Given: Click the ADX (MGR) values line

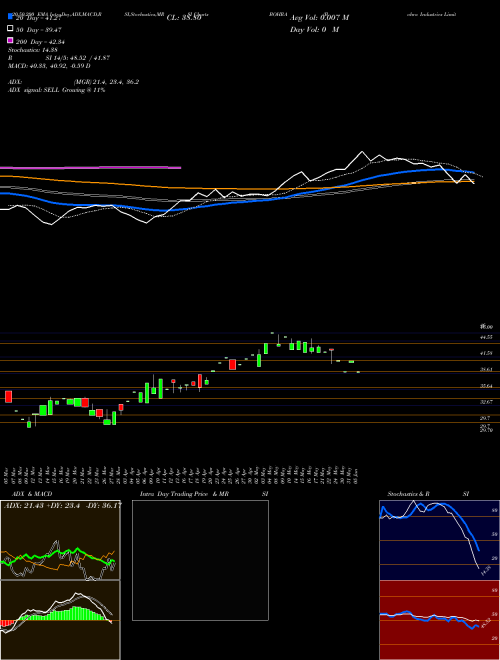Looking at the screenshot, I should 73,82.
